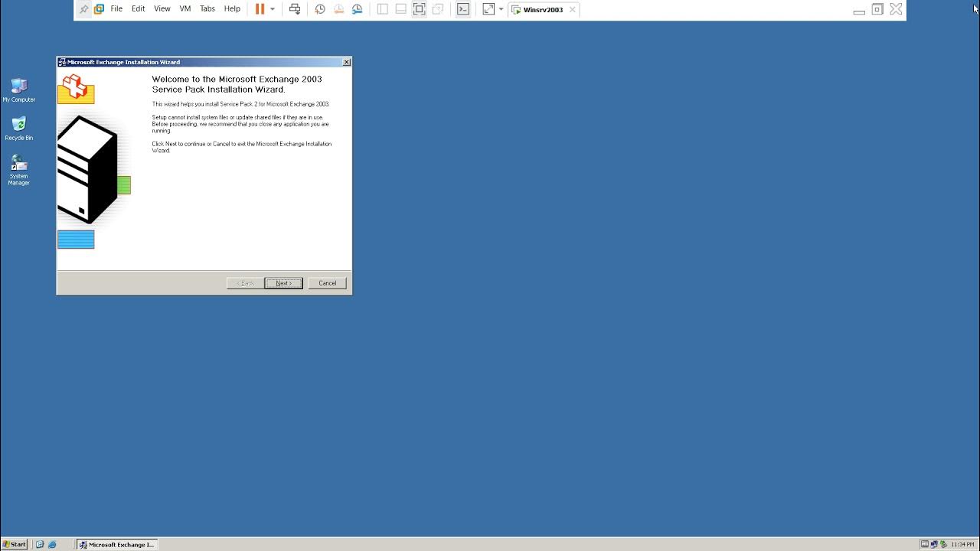
Task: Expand the stretch options dropdown arrow
Action: click(x=501, y=9)
